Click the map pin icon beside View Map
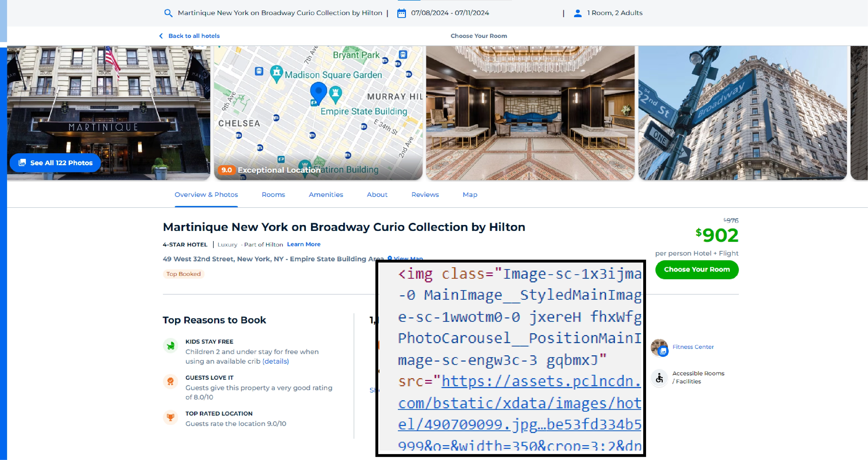 pyautogui.click(x=390, y=259)
